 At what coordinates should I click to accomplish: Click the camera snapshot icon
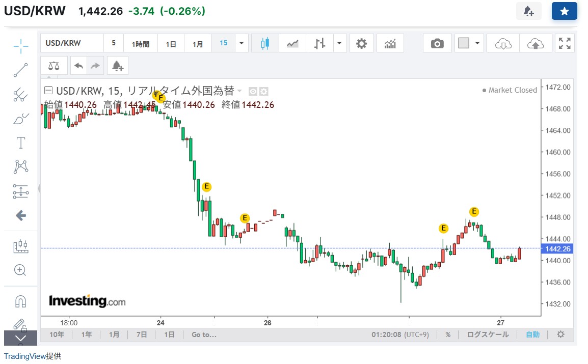437,44
